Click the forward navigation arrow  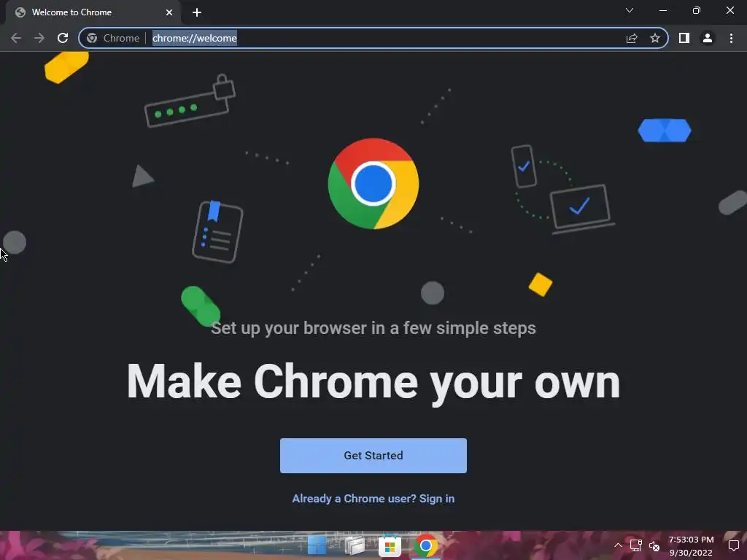click(x=39, y=38)
